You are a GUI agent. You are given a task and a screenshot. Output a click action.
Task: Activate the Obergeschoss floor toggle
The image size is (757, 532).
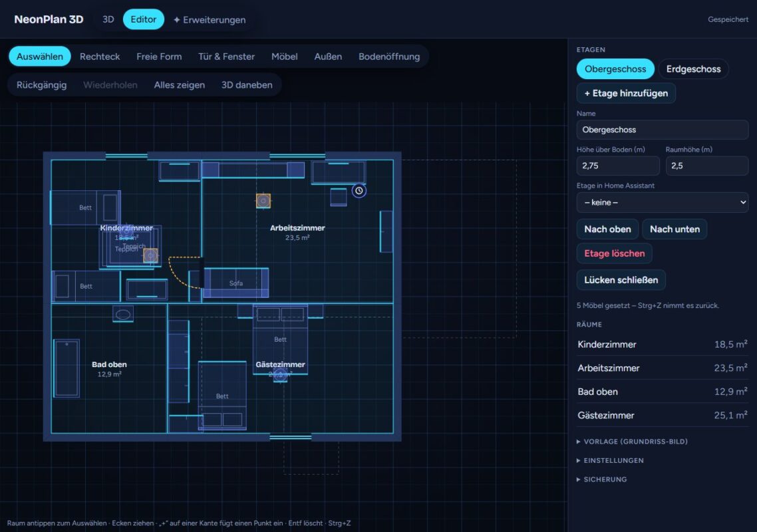[615, 69]
